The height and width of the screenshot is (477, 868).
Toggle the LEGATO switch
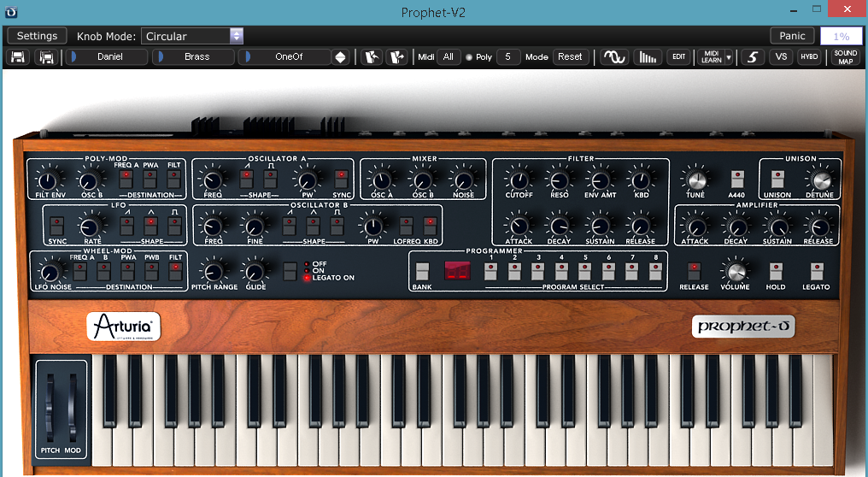coord(817,272)
